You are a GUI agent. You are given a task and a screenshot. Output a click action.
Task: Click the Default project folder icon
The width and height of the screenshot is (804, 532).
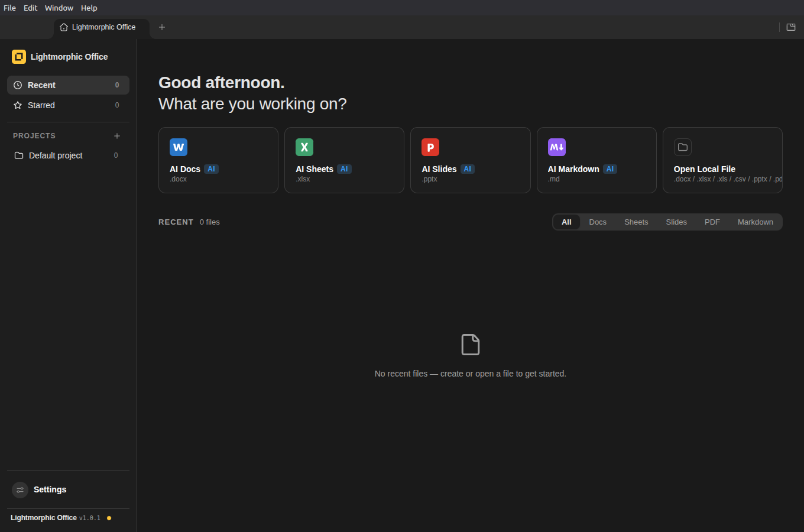(x=19, y=155)
